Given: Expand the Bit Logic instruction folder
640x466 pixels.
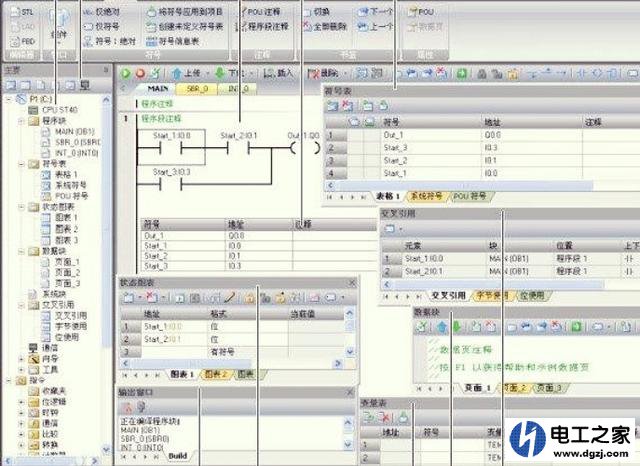Looking at the screenshot, I should pyautogui.click(x=22, y=402).
